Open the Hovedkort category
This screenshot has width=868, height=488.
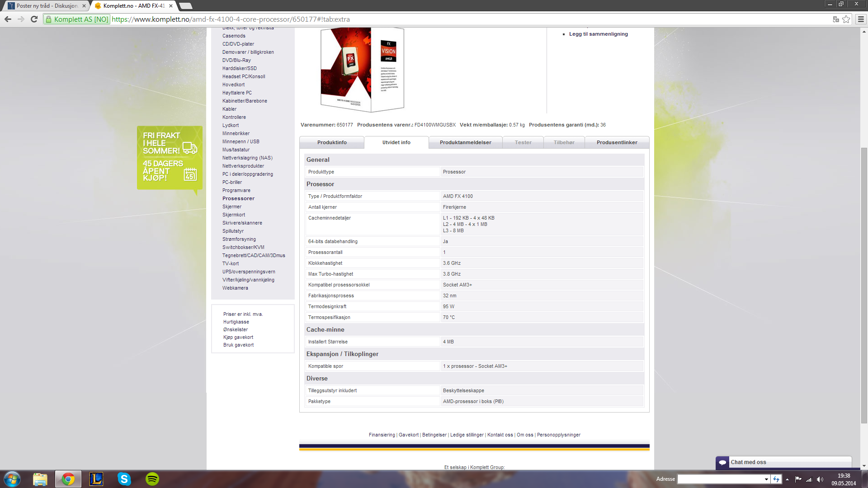point(233,84)
